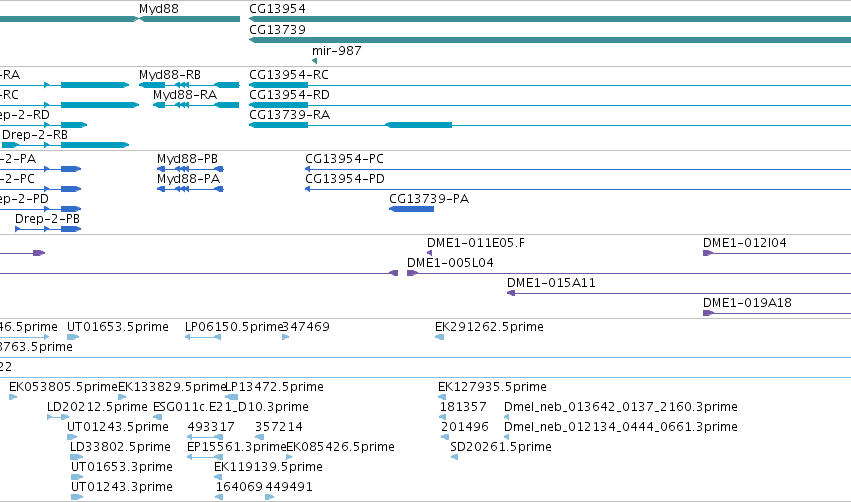Viewport: 851px width, 502px height.
Task: Click transcript CG13954-RC label
Action: pyautogui.click(x=289, y=74)
